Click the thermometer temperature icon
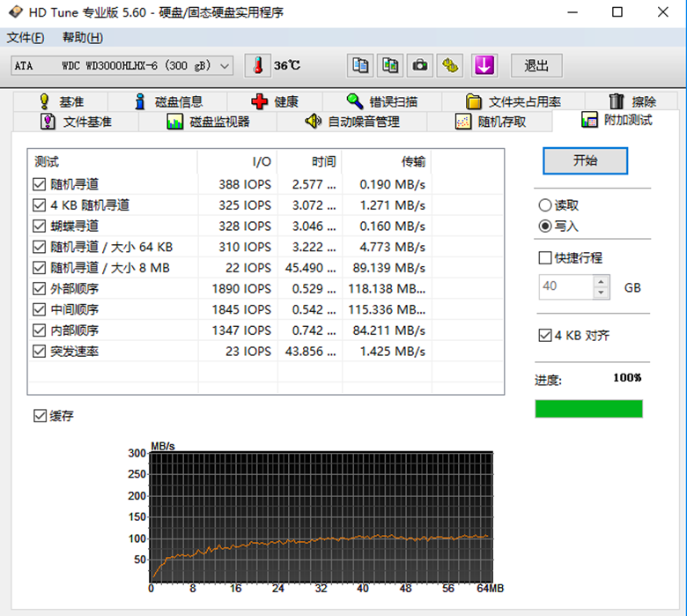 257,66
